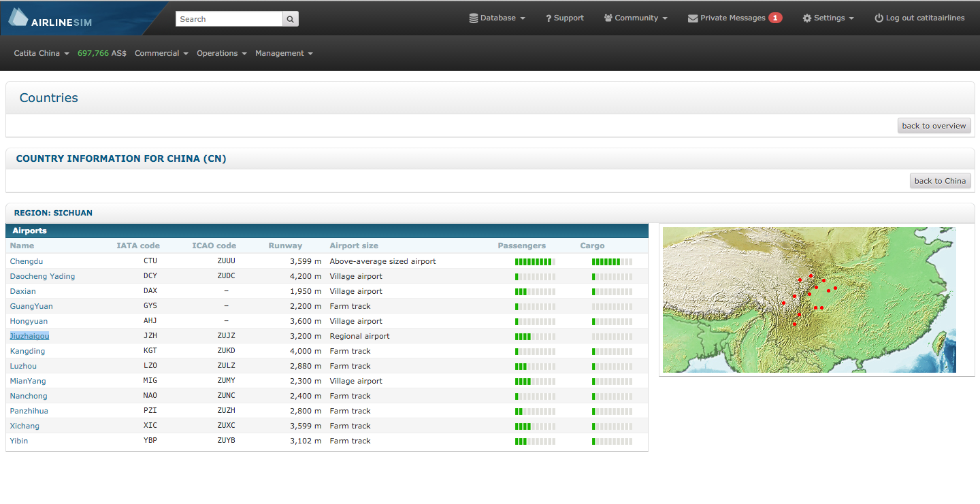Click the Passengers column header

[521, 246]
